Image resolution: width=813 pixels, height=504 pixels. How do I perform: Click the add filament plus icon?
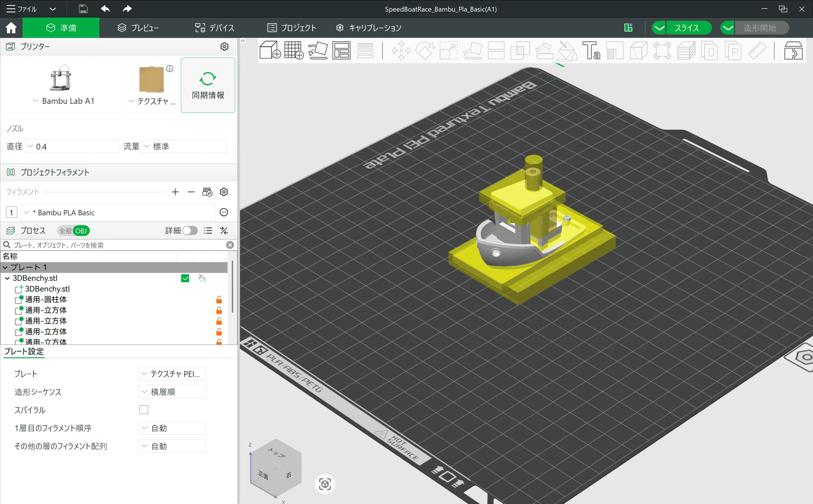[x=175, y=192]
